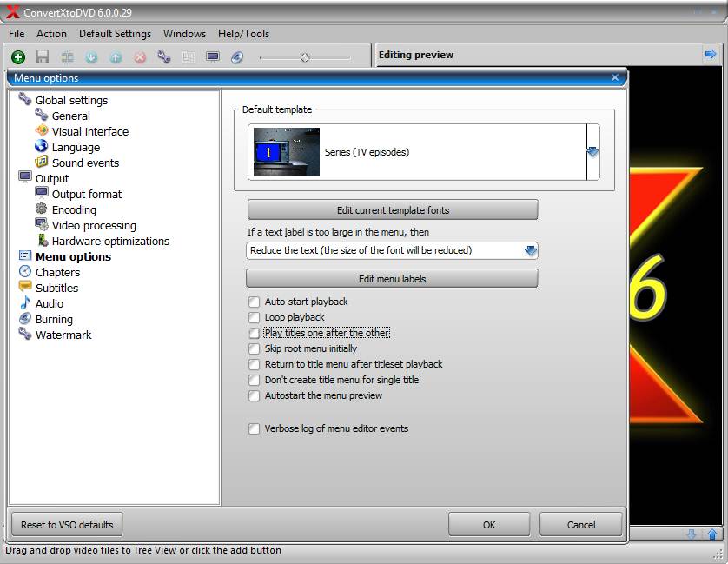Select Audio in the settings tree
The image size is (728, 564).
click(x=49, y=303)
